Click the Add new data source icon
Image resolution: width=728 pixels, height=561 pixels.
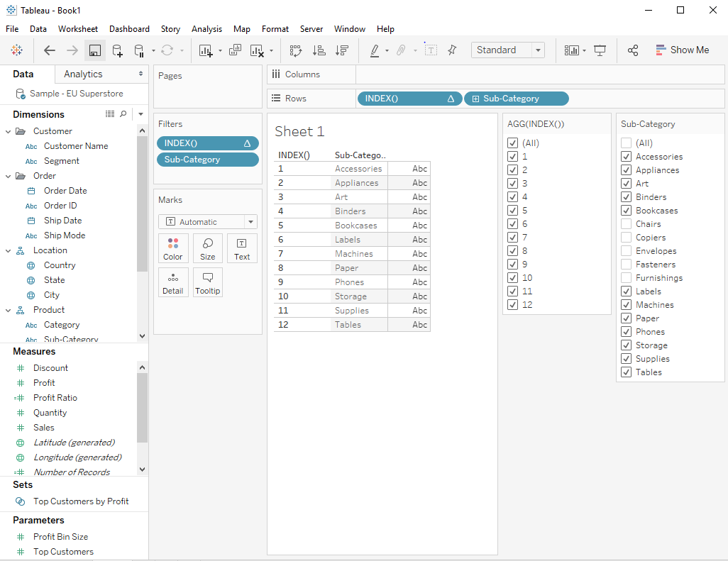118,50
